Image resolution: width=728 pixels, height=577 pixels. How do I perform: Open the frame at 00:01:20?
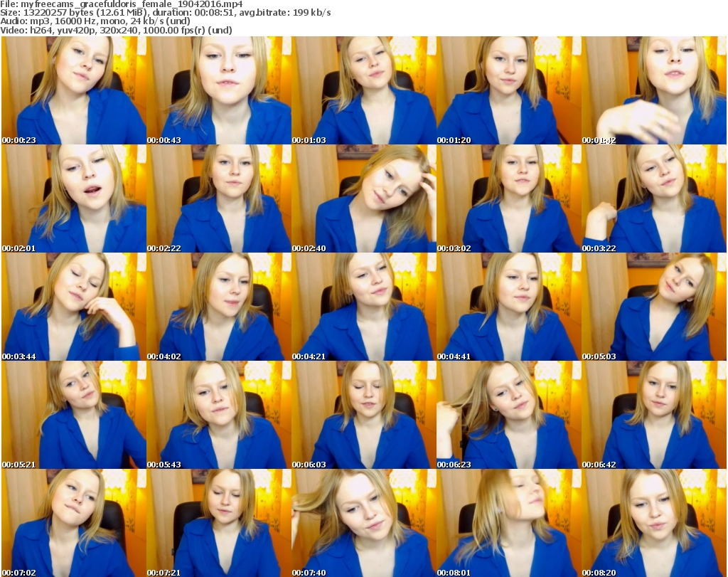[x=509, y=90]
